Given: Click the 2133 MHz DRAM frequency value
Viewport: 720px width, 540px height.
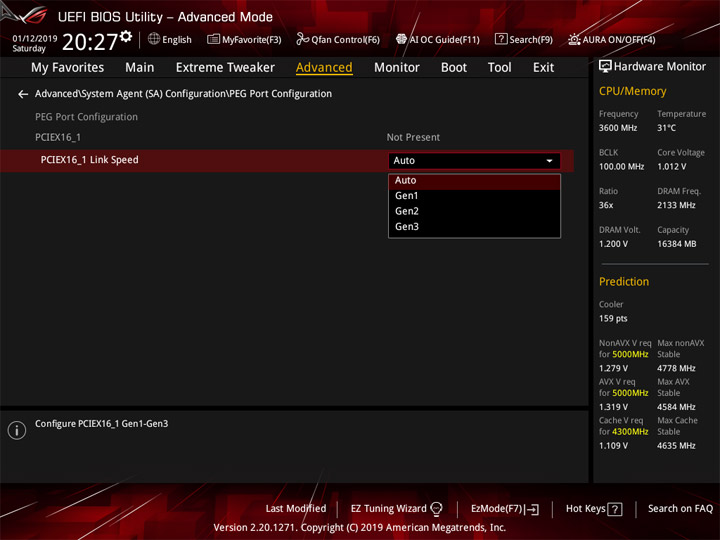Looking at the screenshot, I should tap(676, 205).
